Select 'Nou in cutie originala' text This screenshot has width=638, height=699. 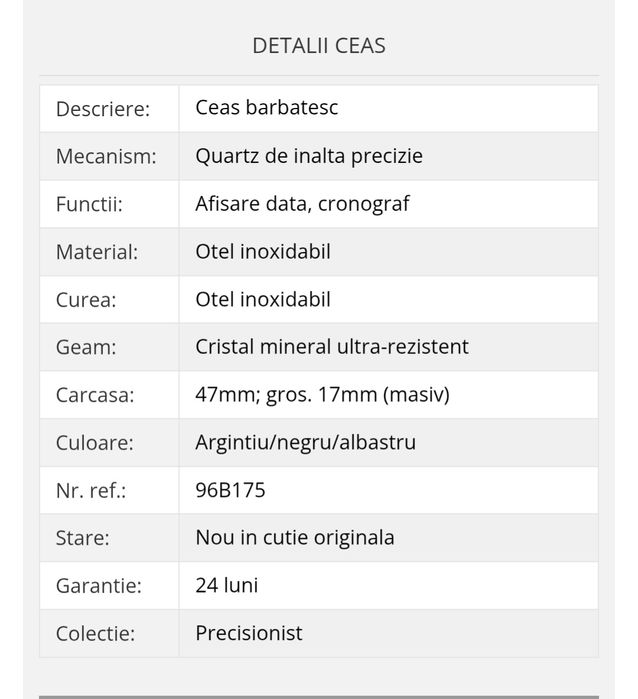tap(295, 537)
